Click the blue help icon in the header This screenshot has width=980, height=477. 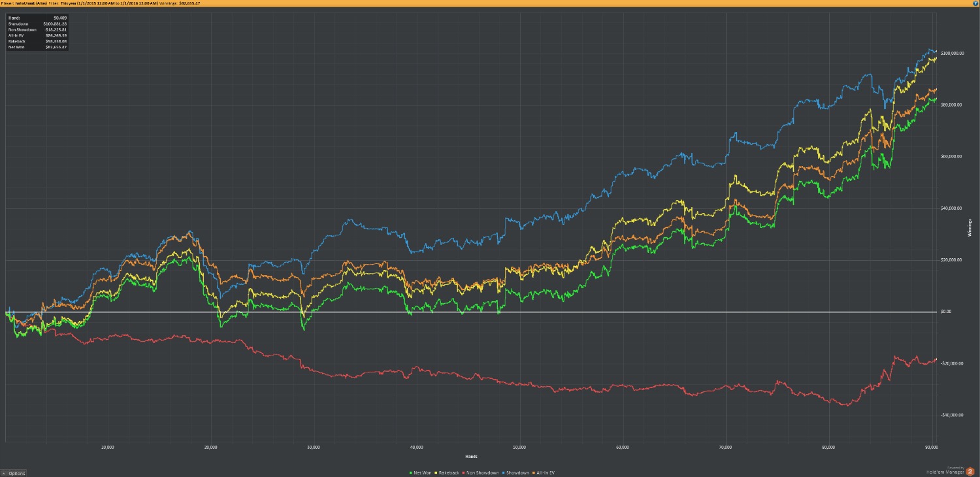(975, 3)
